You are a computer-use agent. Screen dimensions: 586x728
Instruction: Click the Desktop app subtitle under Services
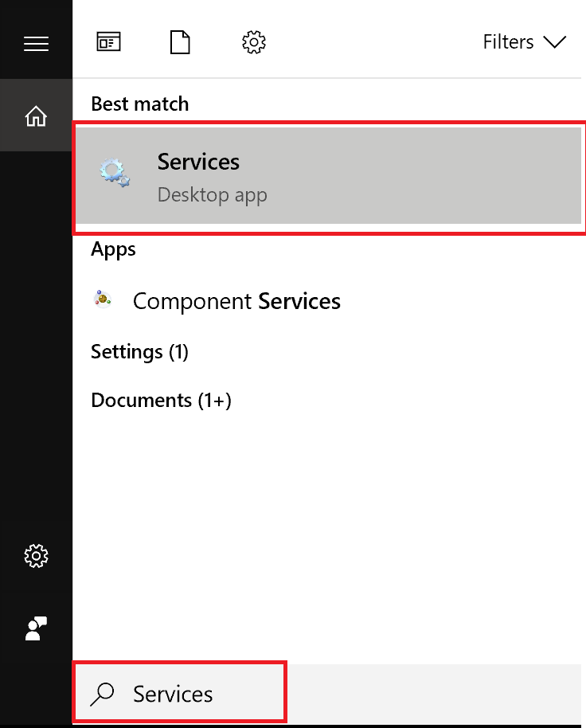point(212,195)
